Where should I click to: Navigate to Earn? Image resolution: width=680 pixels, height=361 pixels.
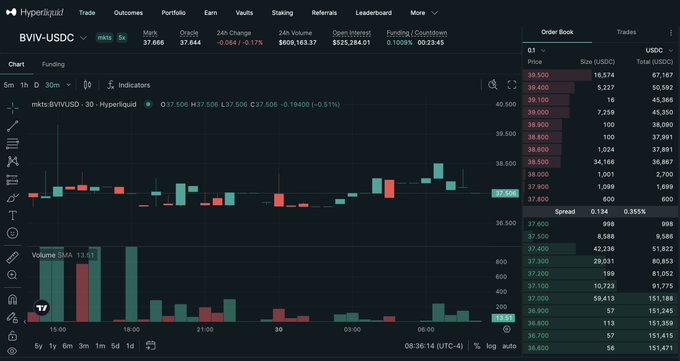(x=210, y=13)
